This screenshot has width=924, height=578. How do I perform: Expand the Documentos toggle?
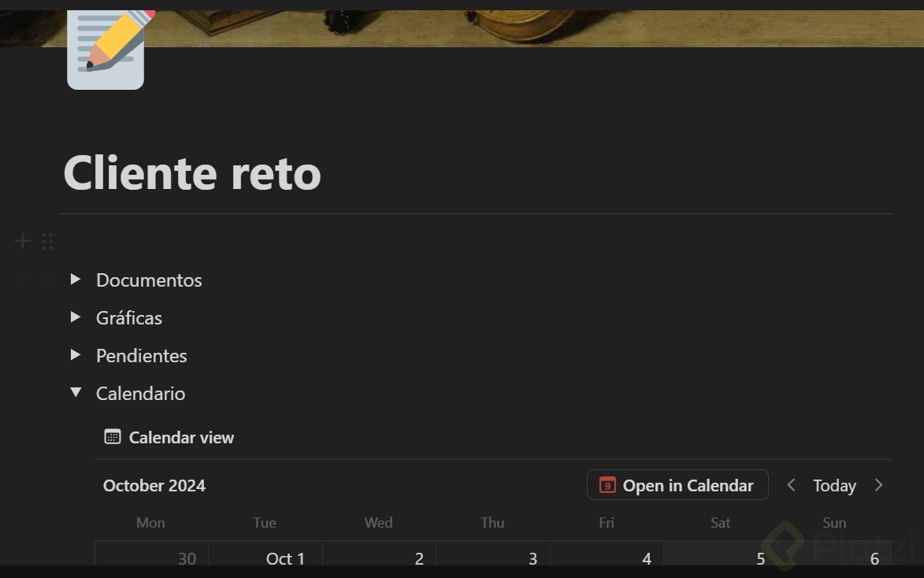click(76, 279)
